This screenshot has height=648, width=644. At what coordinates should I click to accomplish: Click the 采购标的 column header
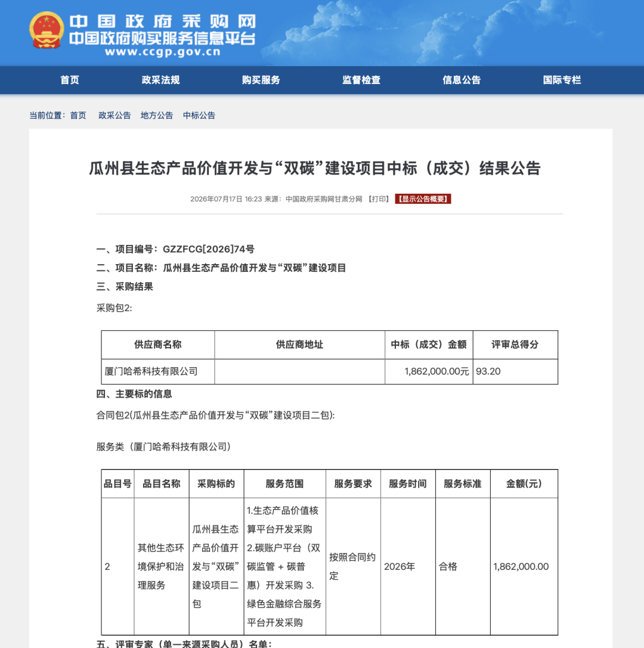(x=216, y=484)
